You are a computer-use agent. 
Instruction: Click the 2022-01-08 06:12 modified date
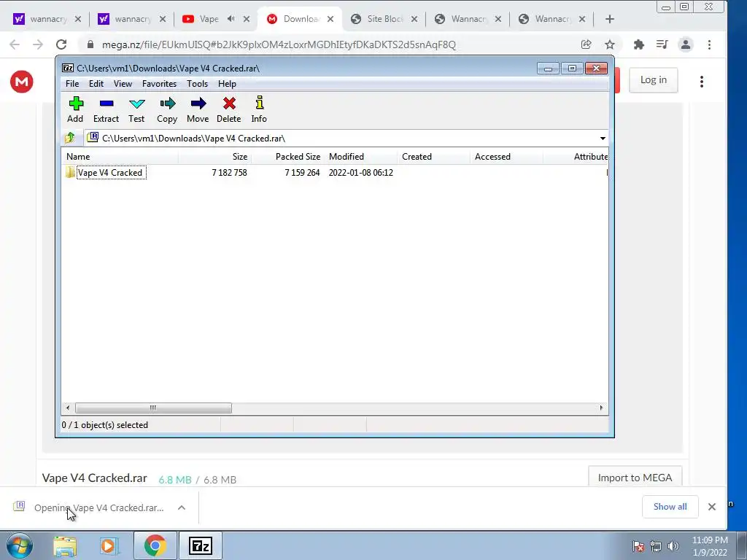360,172
